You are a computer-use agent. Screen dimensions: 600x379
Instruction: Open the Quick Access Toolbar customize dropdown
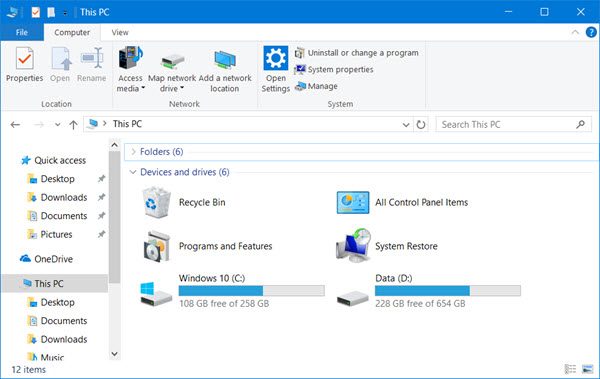(65, 13)
